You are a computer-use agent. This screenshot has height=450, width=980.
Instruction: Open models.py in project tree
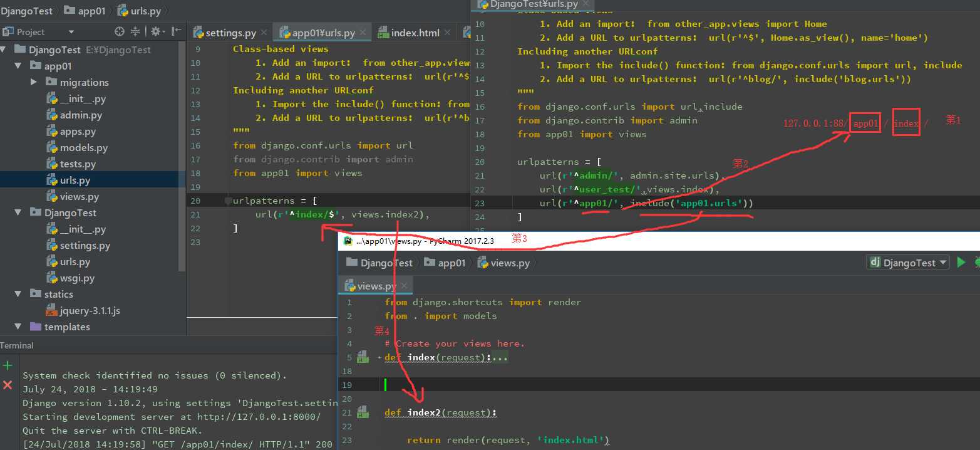(84, 147)
